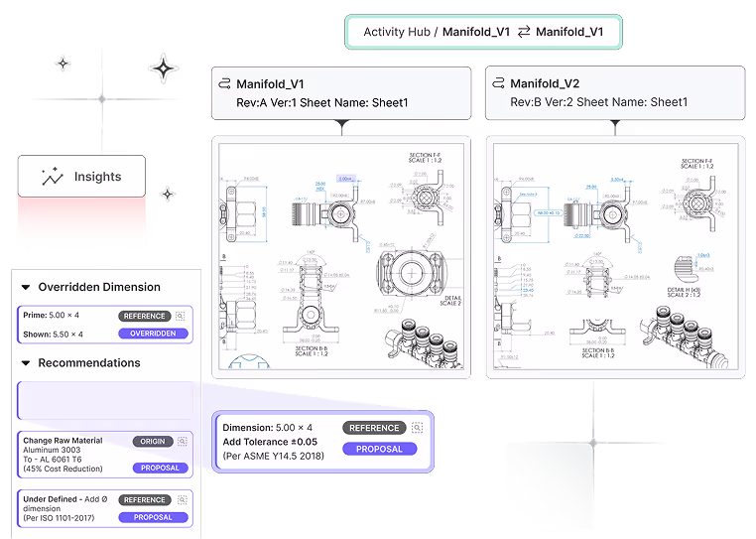This screenshot has height=539, width=756.
Task: Click the compare swap arrows icon in breadcrumb
Action: coord(524,32)
